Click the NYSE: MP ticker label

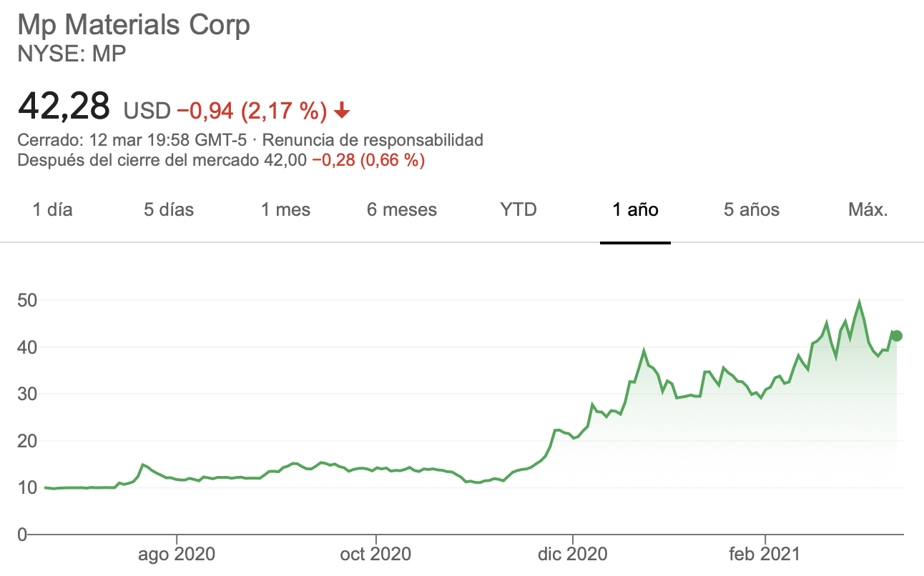point(72,54)
